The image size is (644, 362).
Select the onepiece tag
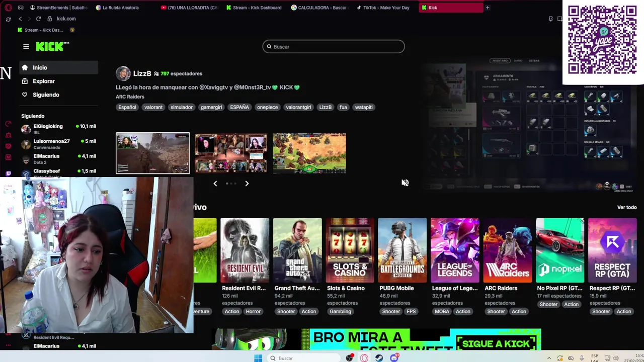(x=267, y=107)
